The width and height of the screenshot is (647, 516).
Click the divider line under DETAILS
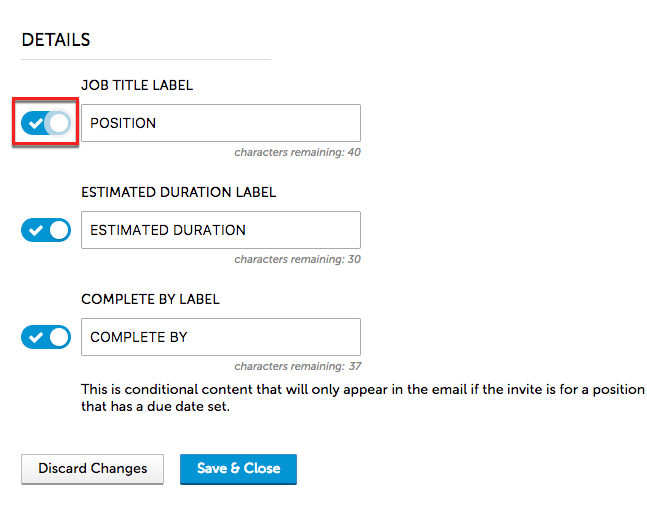point(146,60)
